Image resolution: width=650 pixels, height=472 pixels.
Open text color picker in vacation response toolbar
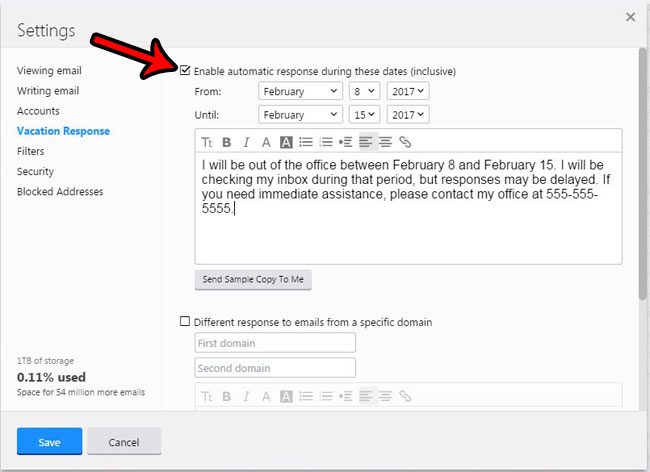[266, 143]
